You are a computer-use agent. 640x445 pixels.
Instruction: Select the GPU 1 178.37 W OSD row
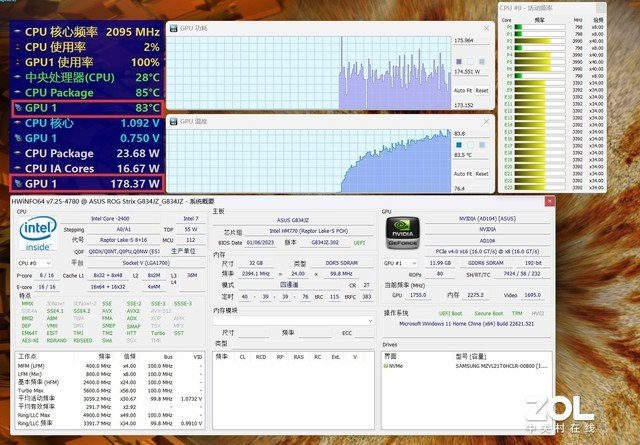(x=87, y=184)
